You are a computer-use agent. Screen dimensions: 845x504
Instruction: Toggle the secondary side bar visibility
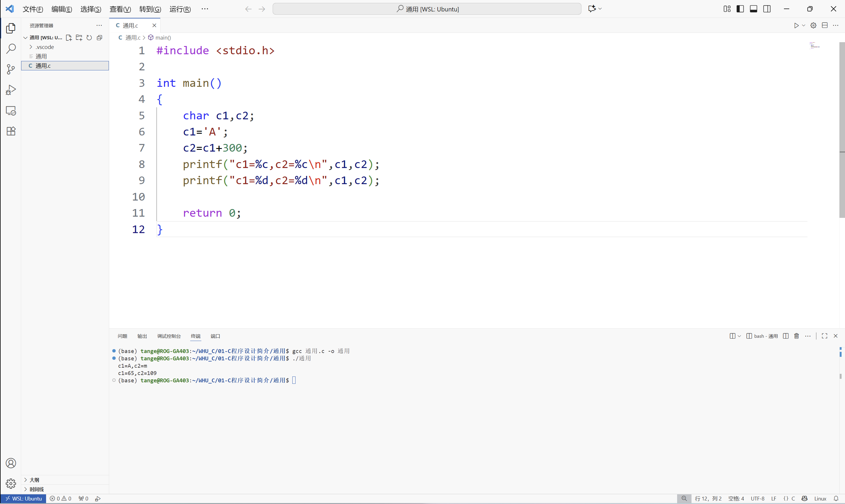767,9
